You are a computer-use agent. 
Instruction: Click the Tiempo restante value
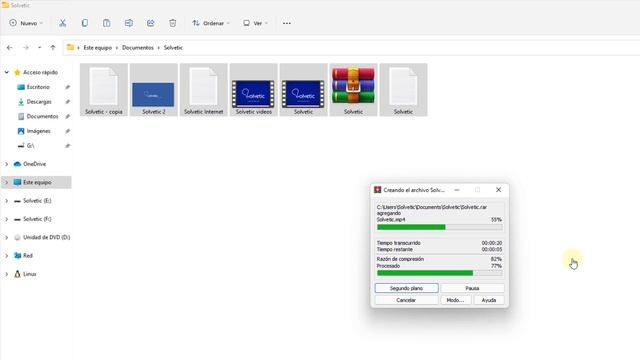(x=492, y=249)
